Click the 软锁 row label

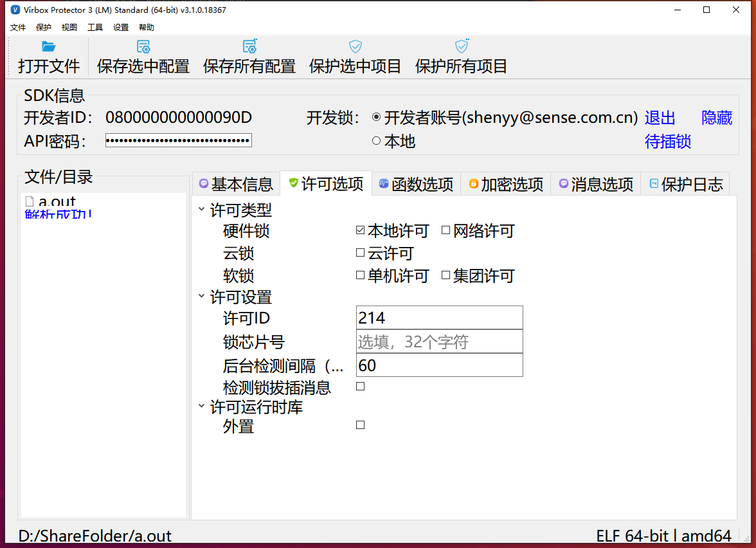click(x=238, y=276)
